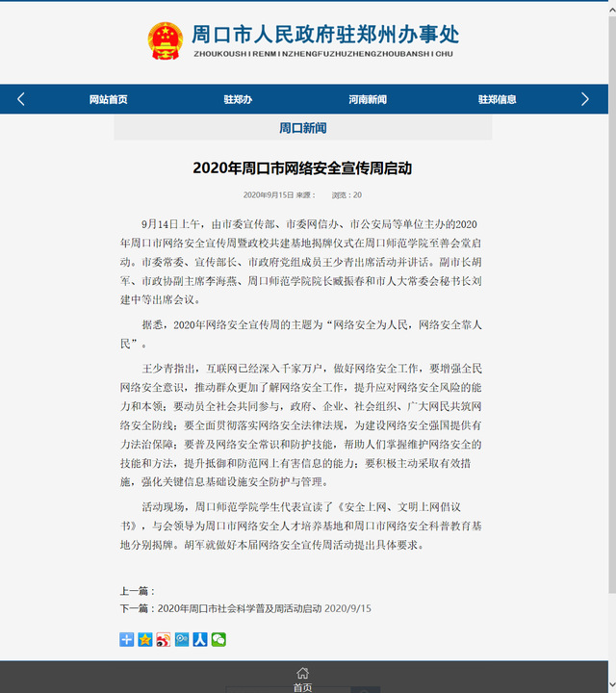
Task: Click the view count 浏览：20
Action: pos(346,194)
